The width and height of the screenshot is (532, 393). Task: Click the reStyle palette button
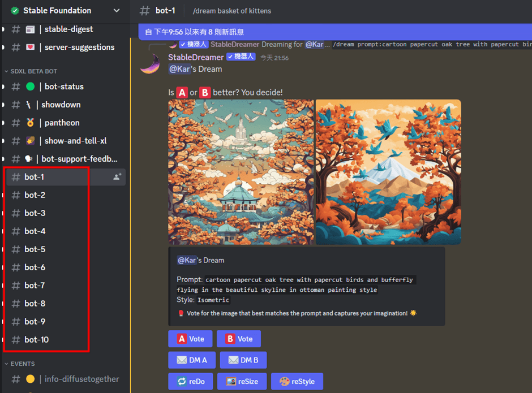pyautogui.click(x=297, y=382)
